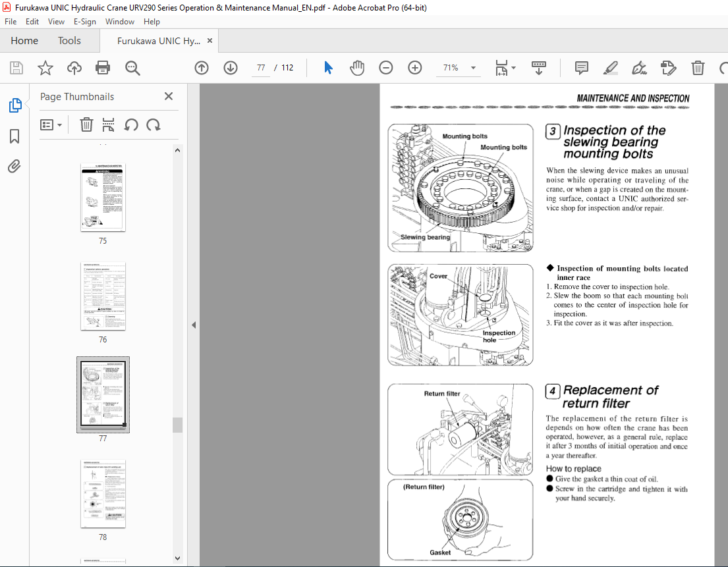Open the Help menu
The width and height of the screenshot is (728, 567).
click(x=152, y=21)
